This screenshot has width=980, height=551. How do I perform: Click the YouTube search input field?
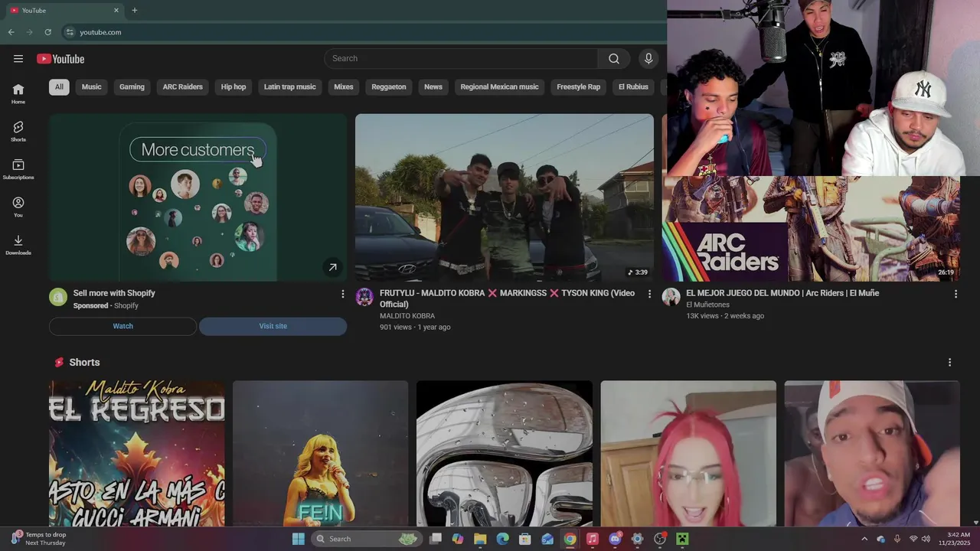(461, 58)
